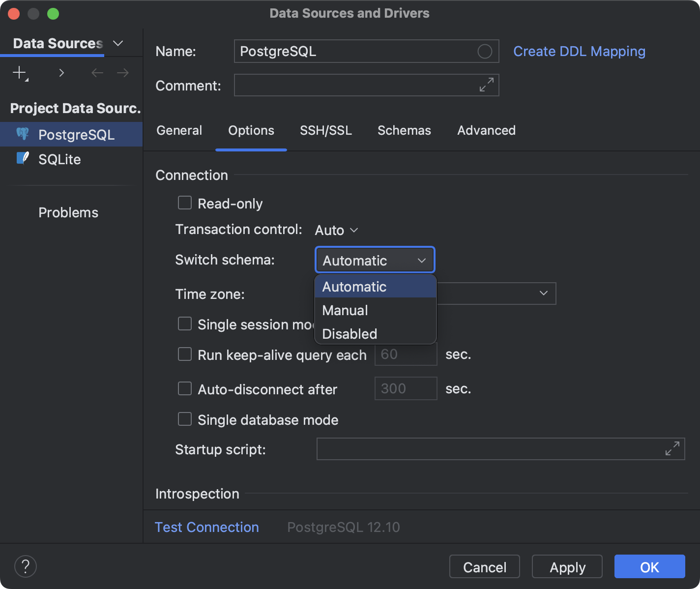Open help via the question mark icon
The width and height of the screenshot is (700, 589).
click(26, 566)
